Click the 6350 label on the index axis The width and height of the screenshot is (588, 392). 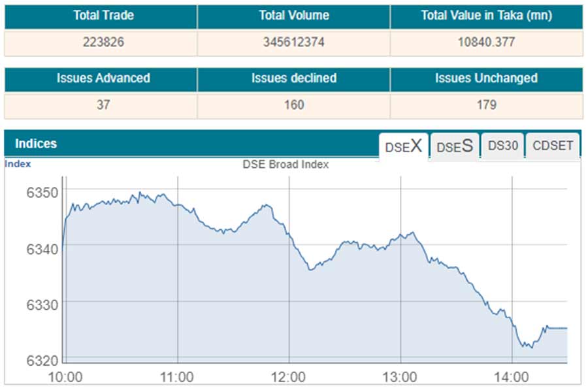pos(42,192)
